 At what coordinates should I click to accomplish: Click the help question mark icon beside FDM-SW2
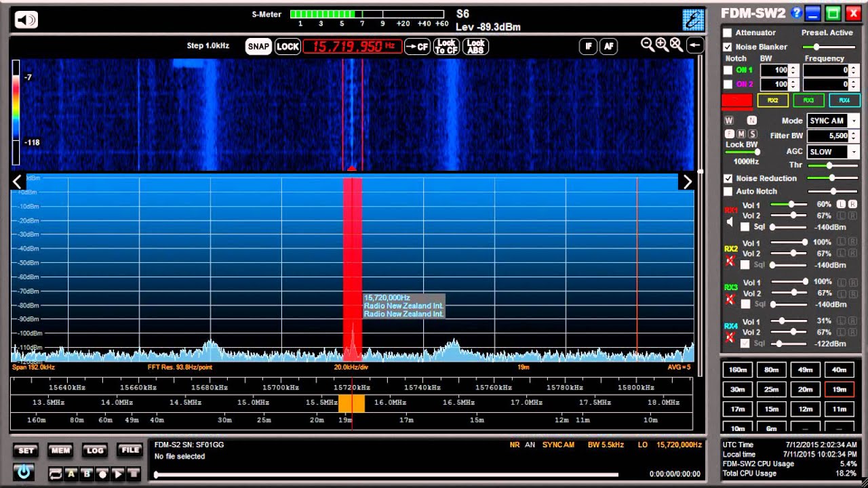pos(796,13)
